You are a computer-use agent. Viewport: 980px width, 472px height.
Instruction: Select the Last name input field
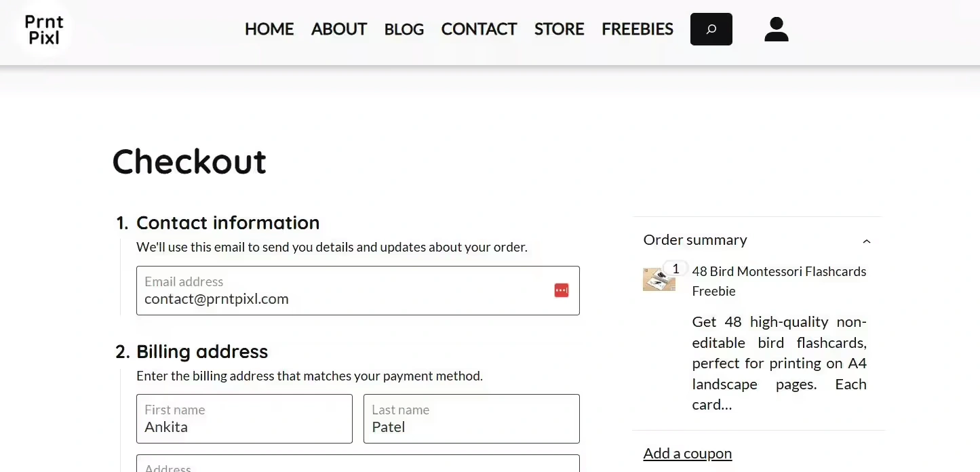pos(471,418)
